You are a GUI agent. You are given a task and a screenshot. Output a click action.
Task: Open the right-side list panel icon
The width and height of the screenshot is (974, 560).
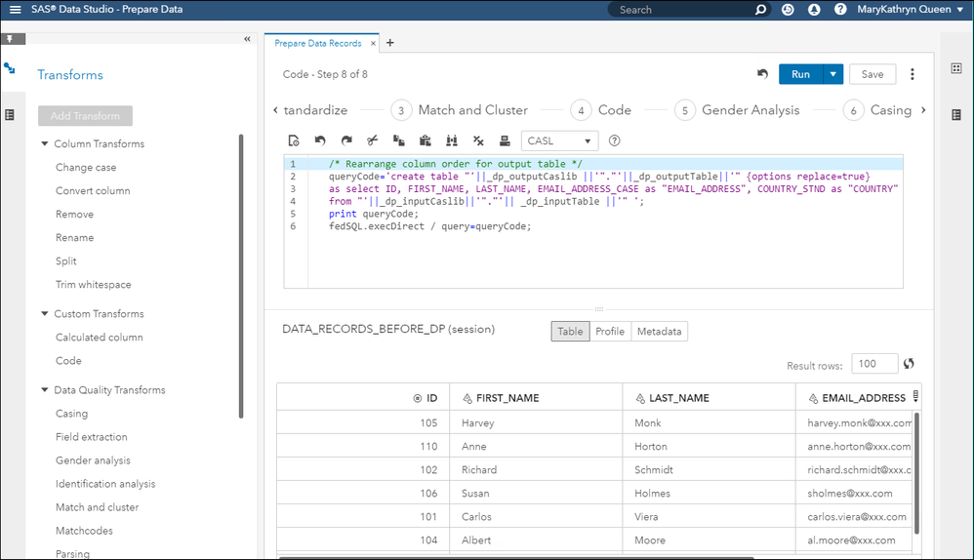[956, 115]
